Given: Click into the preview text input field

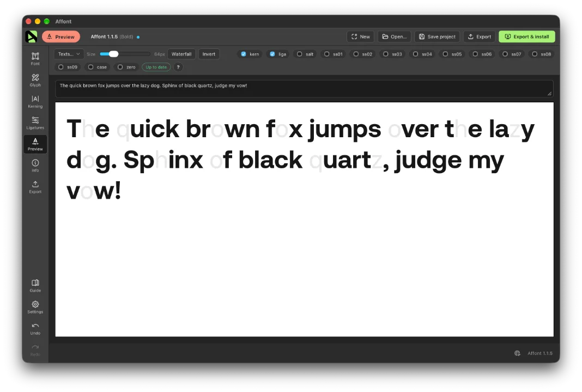Looking at the screenshot, I should pyautogui.click(x=305, y=89).
